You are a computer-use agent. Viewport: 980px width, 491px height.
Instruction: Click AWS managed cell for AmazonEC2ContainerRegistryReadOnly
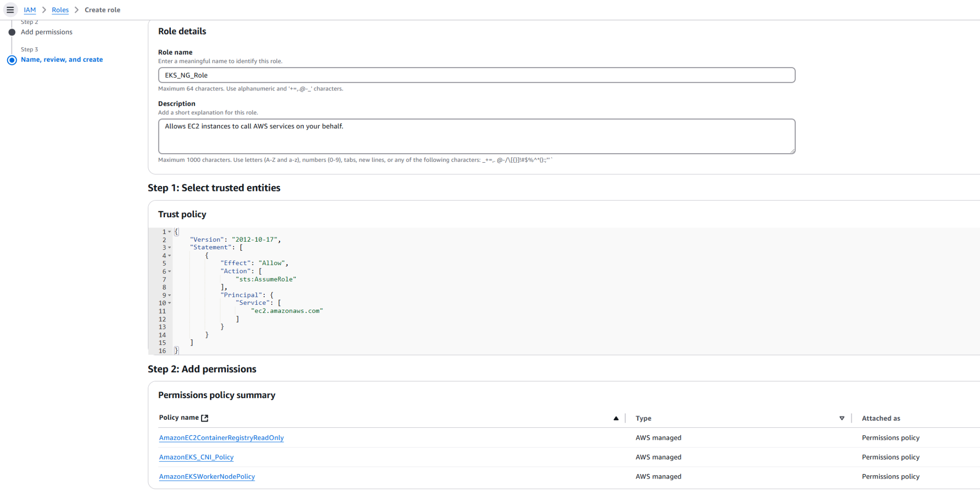tap(658, 437)
